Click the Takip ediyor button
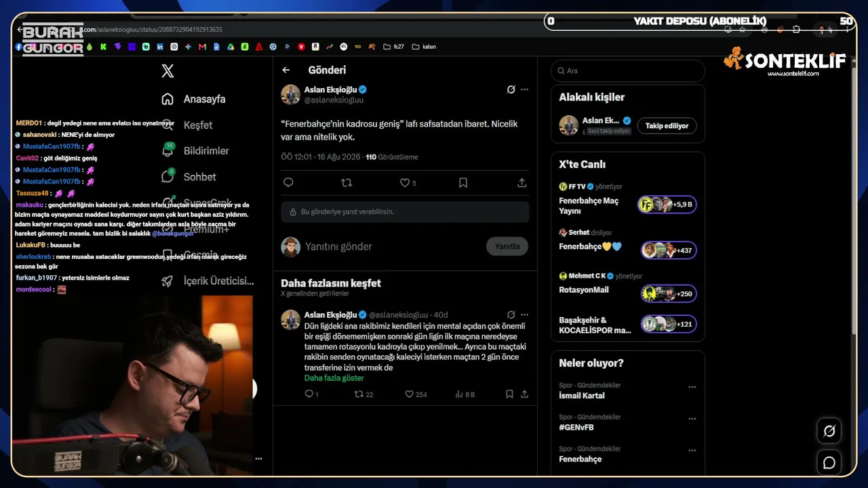 point(667,125)
